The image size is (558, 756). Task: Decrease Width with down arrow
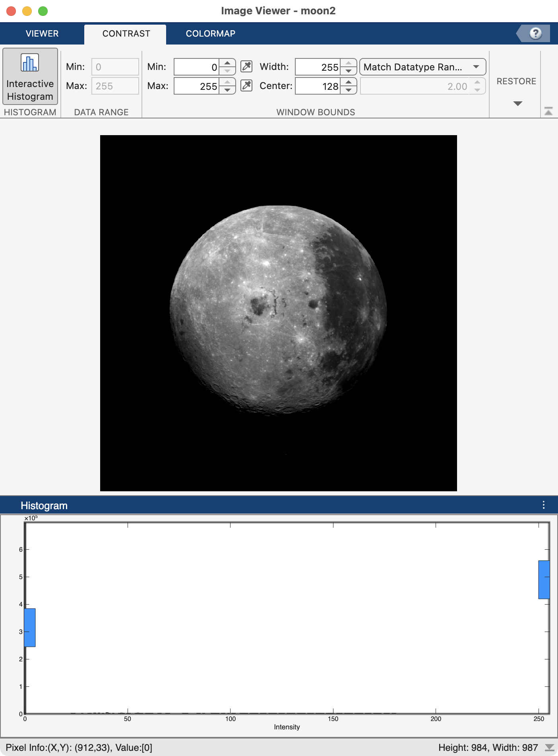pyautogui.click(x=349, y=71)
